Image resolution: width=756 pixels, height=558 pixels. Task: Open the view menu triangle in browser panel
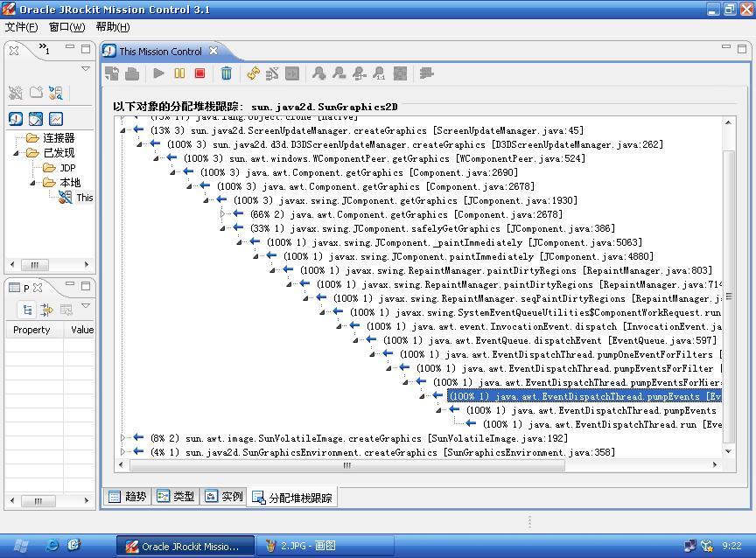[86, 68]
